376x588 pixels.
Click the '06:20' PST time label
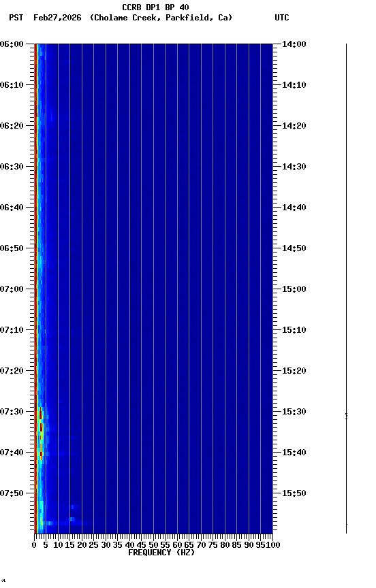point(12,126)
